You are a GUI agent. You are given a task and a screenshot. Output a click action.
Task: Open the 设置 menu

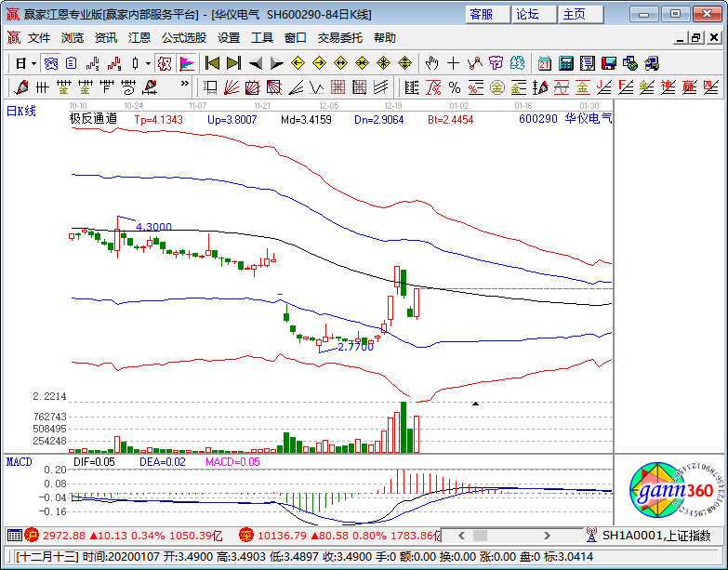(x=229, y=38)
